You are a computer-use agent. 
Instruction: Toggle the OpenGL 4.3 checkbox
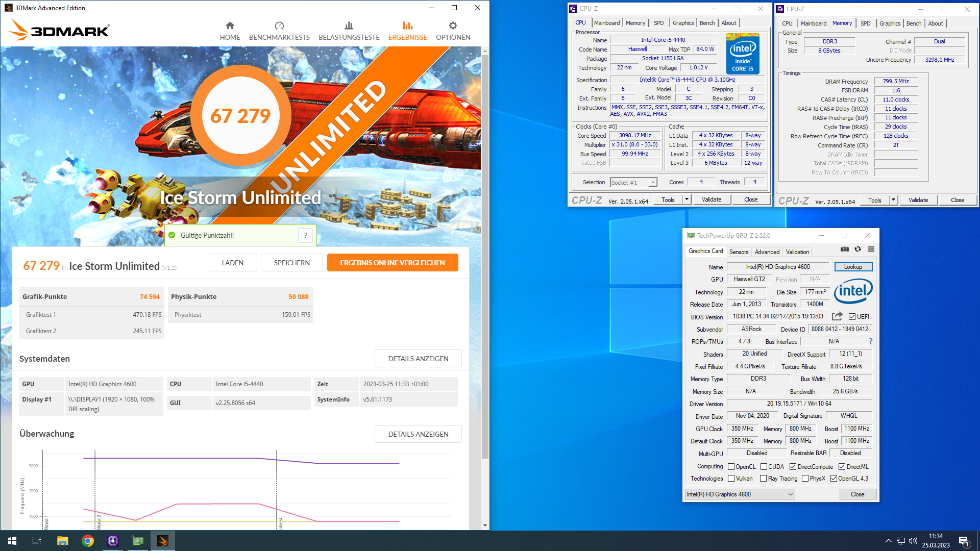pos(834,479)
